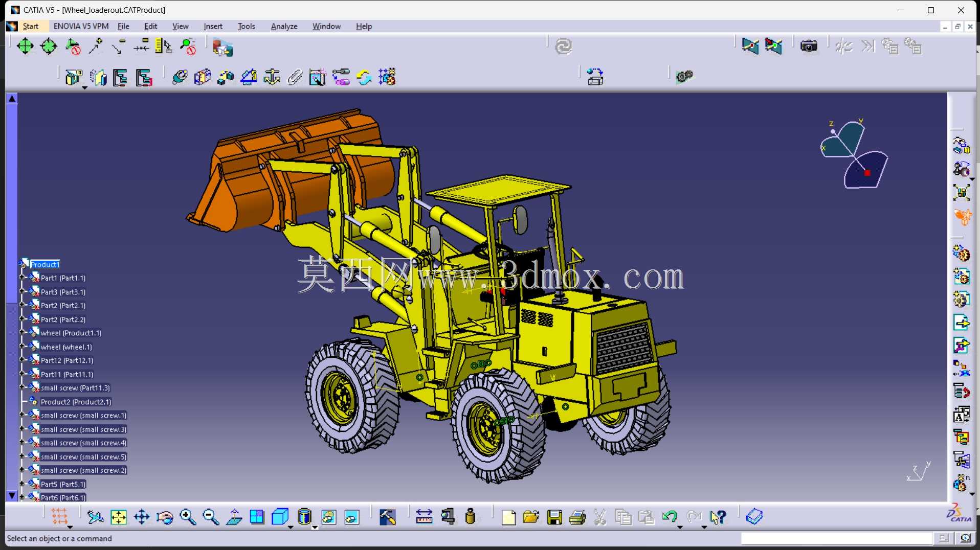The image size is (980, 550).
Task: Toggle the Hide/Show icon in bottom toolbar
Action: 328,517
